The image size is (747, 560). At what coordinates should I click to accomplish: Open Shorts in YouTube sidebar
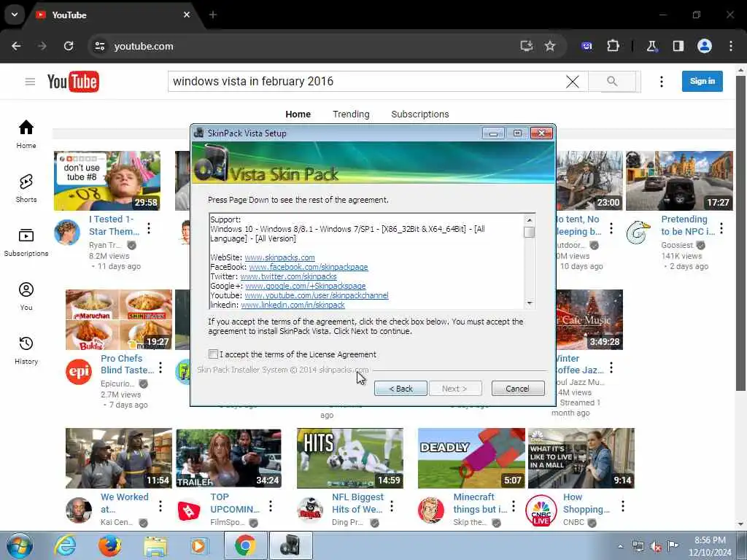point(26,188)
